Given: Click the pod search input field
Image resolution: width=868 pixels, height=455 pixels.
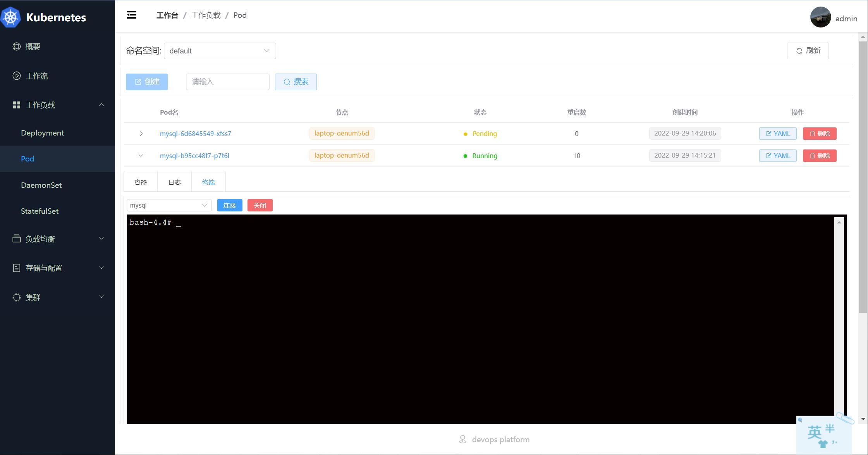Looking at the screenshot, I should click(x=227, y=82).
